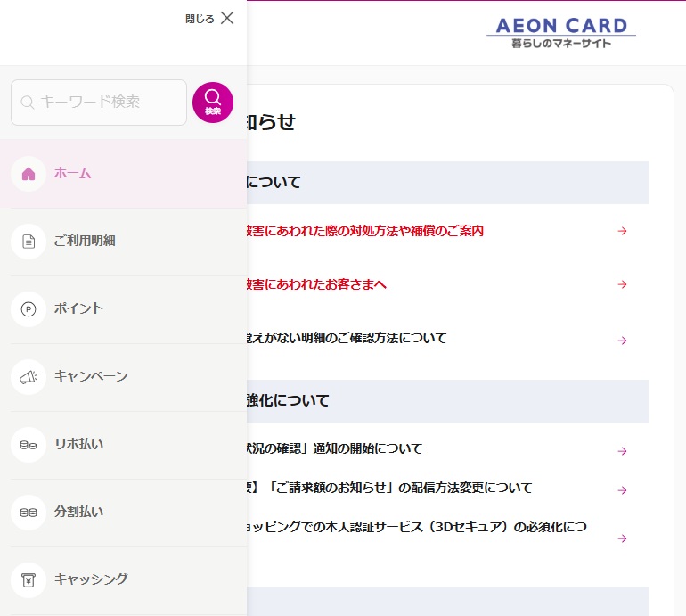
Task: Click arrow beside 状況の確認 通知の開始について
Action: point(623,451)
